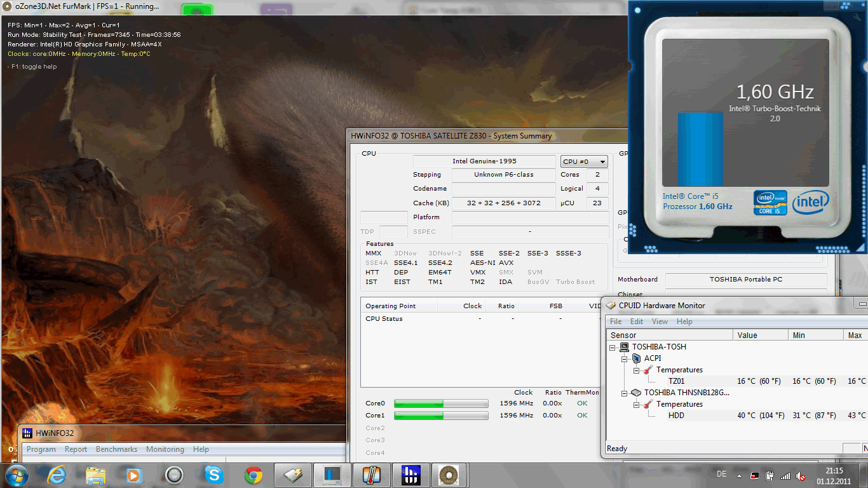Click the blue monitor taskbar button
The width and height of the screenshot is (868, 488).
tap(332, 475)
